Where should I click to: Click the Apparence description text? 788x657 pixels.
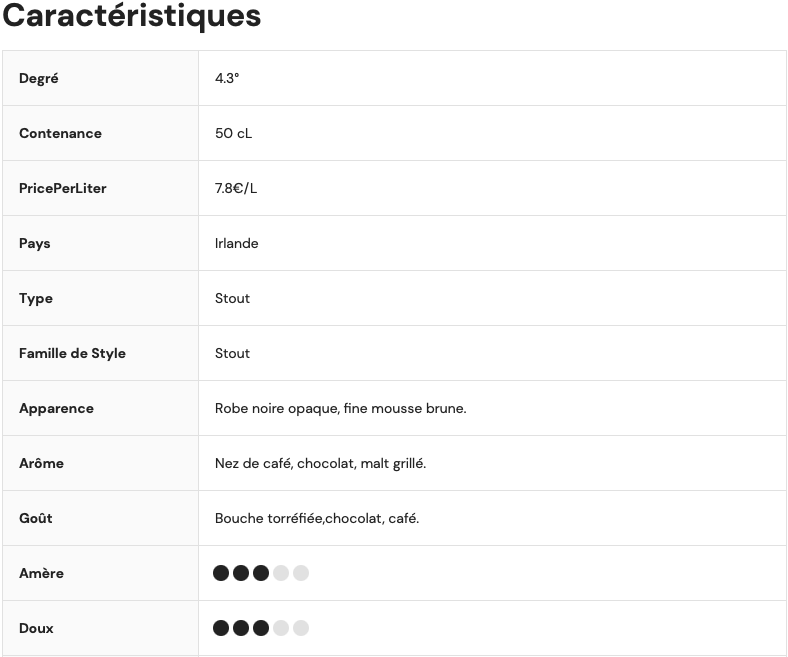click(x=340, y=408)
